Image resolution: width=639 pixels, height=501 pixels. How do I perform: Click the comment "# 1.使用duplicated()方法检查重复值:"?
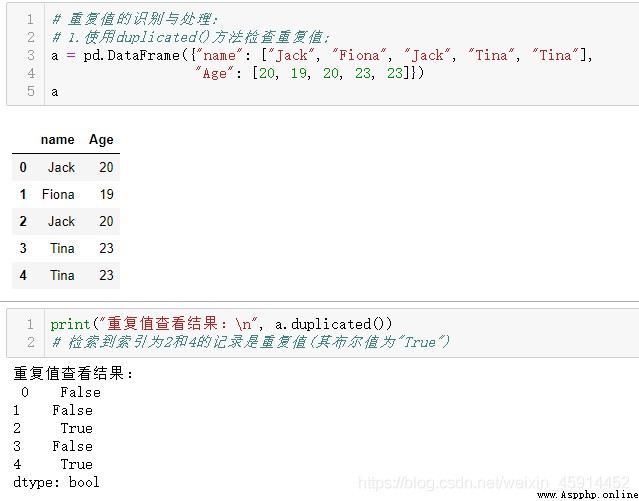click(191, 37)
